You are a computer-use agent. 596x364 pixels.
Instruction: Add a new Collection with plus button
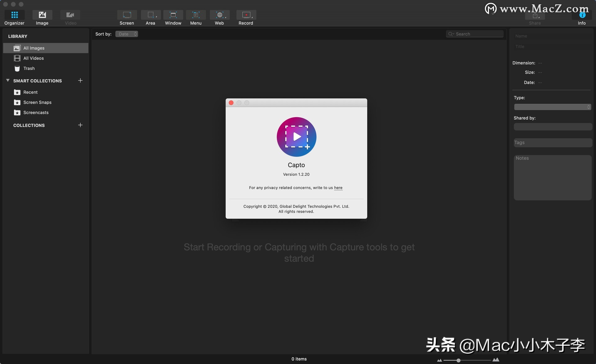pyautogui.click(x=80, y=125)
